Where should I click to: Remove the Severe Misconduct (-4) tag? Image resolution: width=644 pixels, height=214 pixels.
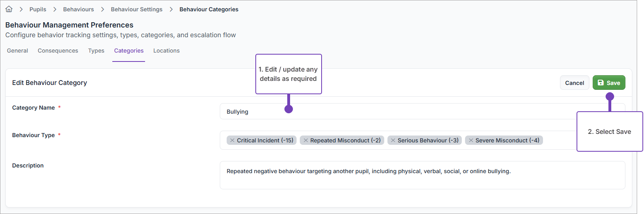(x=471, y=140)
